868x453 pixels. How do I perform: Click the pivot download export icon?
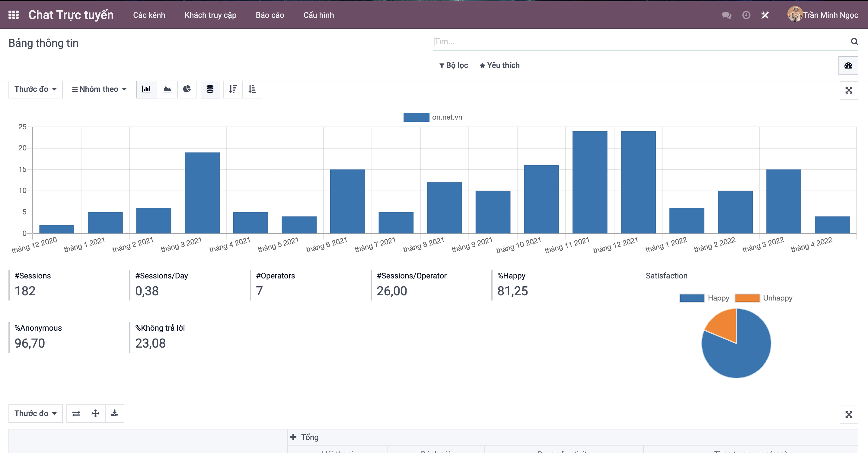tap(115, 413)
